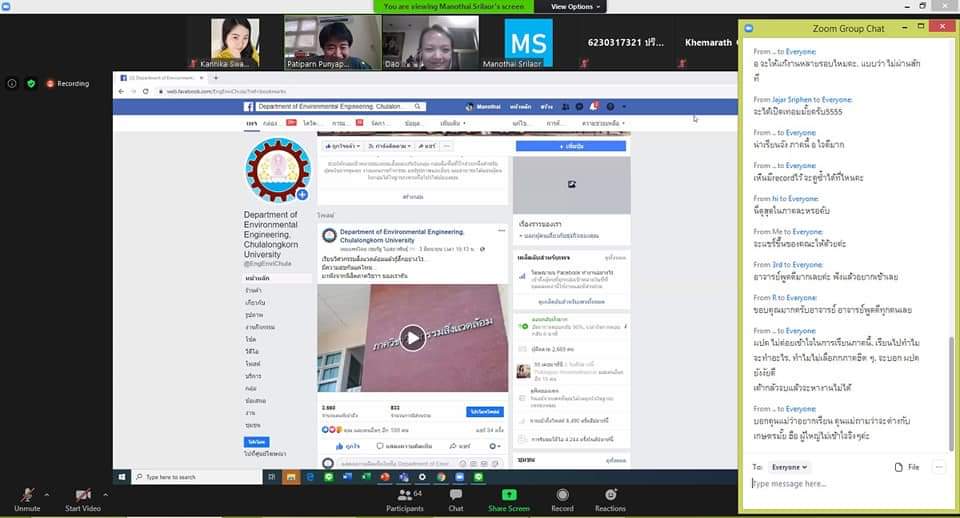Click the page @EngEnviChula username
Image resolution: width=960 pixels, height=518 pixels.
(268, 264)
